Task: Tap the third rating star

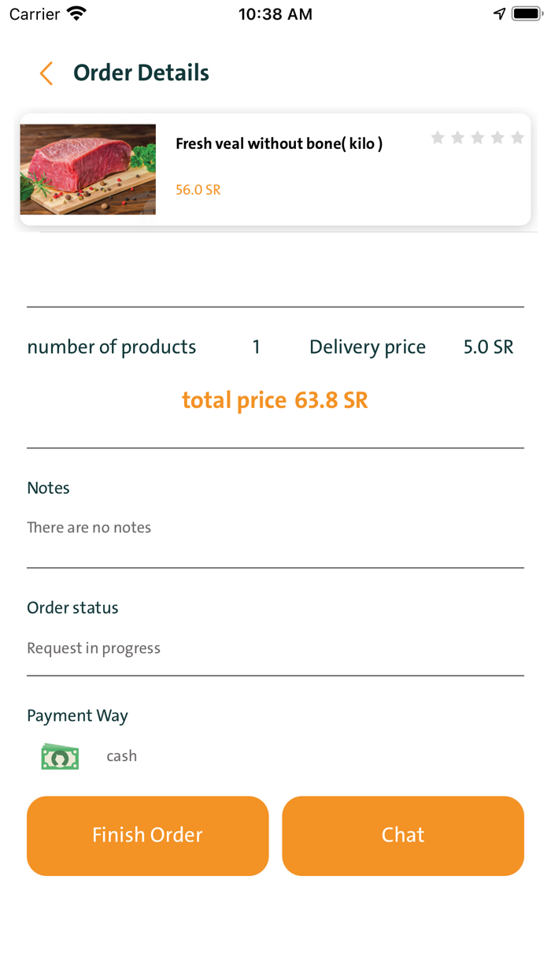Action: (477, 138)
